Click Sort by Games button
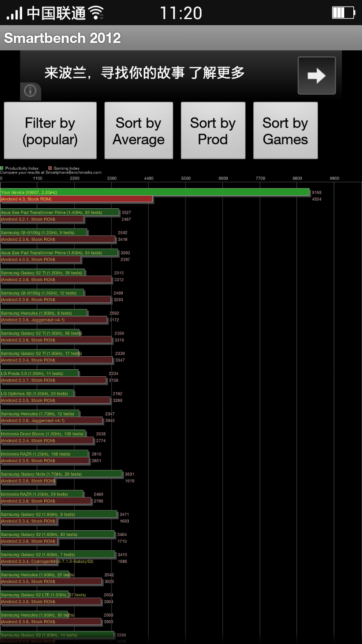This screenshot has width=362, height=644. point(285,131)
